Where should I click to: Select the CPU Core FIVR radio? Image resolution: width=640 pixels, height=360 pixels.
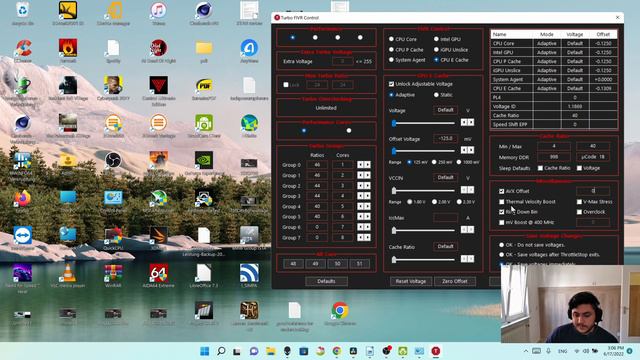pyautogui.click(x=391, y=39)
